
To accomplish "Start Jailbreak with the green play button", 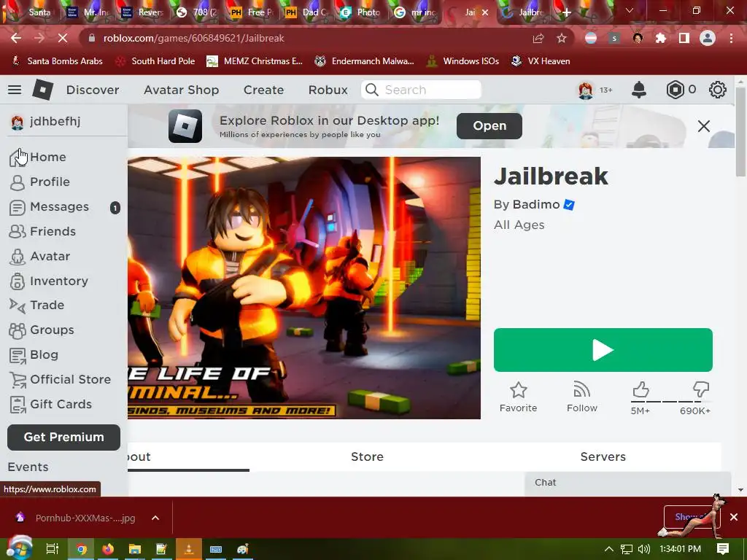I will coord(603,350).
